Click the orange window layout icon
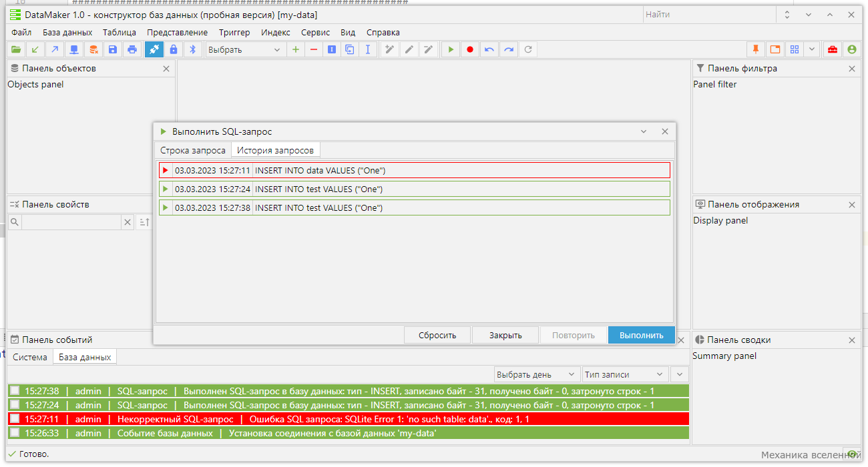 point(775,49)
